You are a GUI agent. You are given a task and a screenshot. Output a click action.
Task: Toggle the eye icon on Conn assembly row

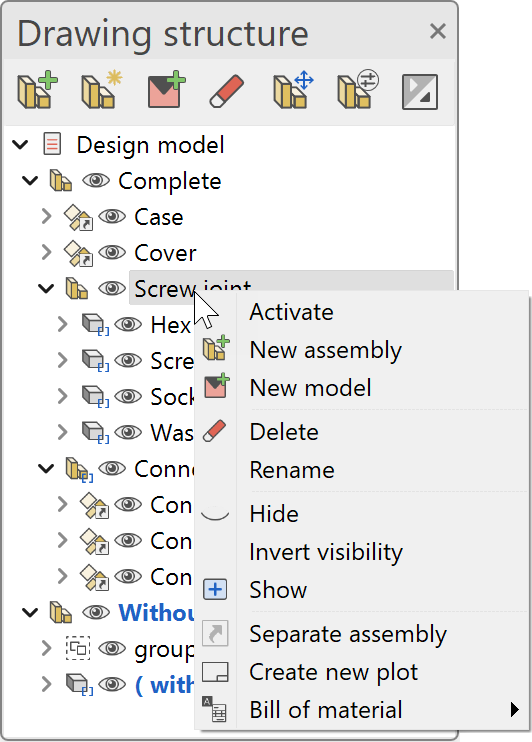(x=112, y=469)
